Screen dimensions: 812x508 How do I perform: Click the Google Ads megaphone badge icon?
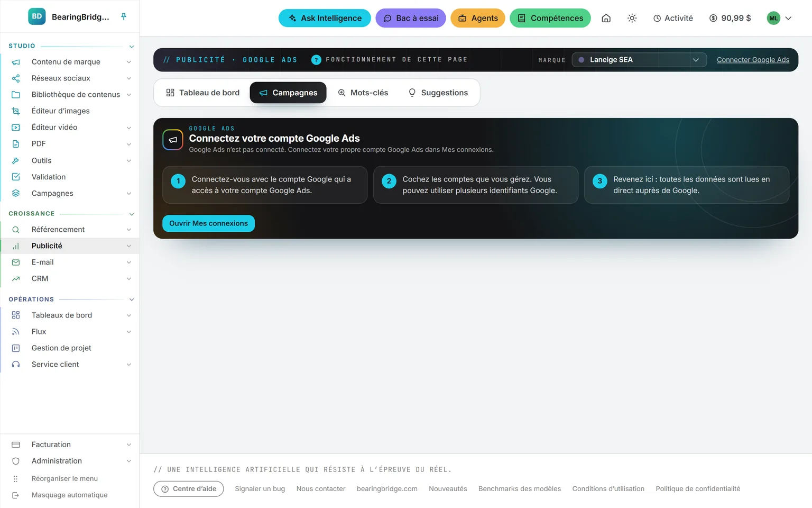click(x=173, y=140)
